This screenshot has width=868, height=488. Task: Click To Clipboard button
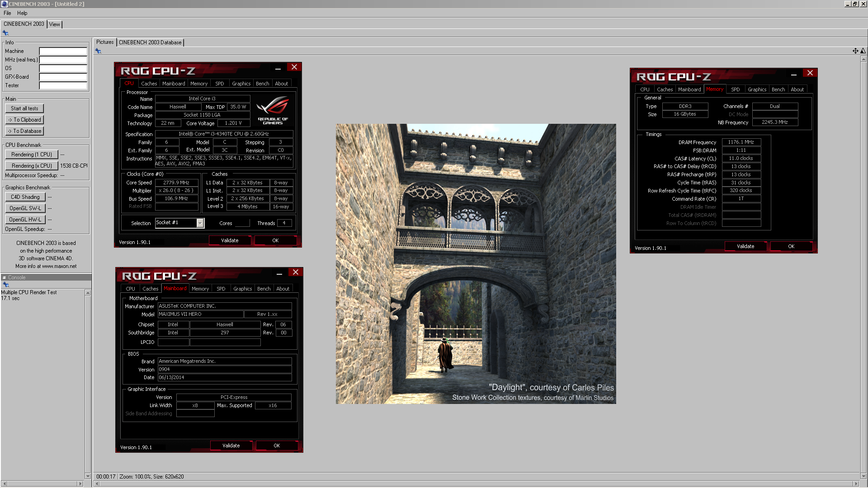(24, 120)
